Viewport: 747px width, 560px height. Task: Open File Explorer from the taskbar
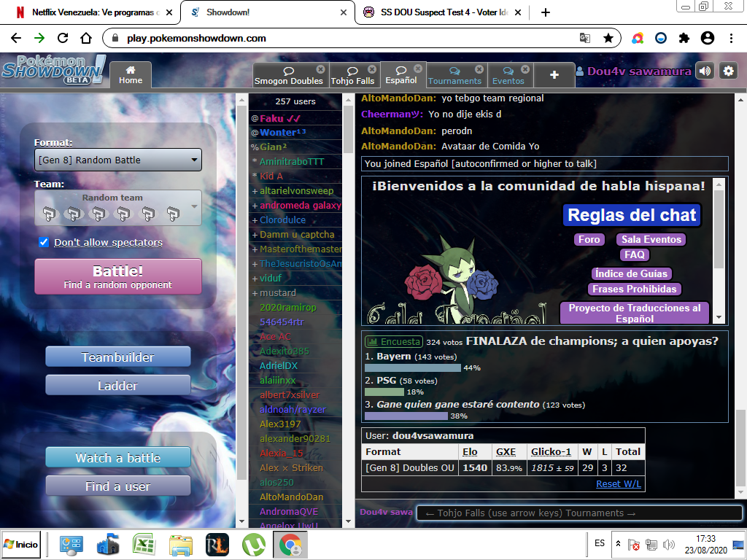(181, 545)
